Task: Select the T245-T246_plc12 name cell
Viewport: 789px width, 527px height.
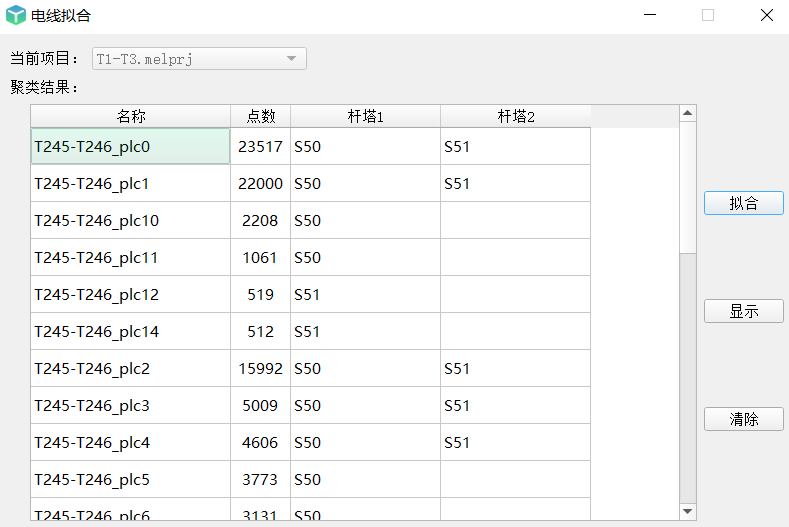Action: [x=131, y=294]
